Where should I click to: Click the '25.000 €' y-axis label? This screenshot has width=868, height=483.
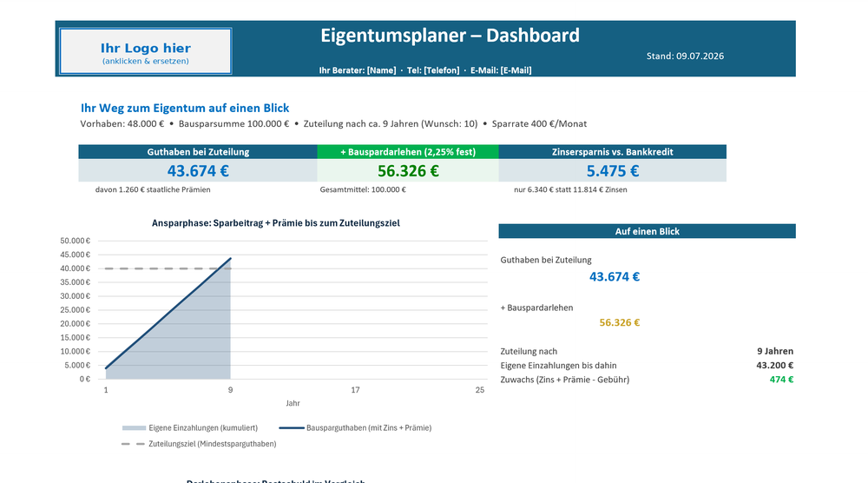[x=76, y=310]
